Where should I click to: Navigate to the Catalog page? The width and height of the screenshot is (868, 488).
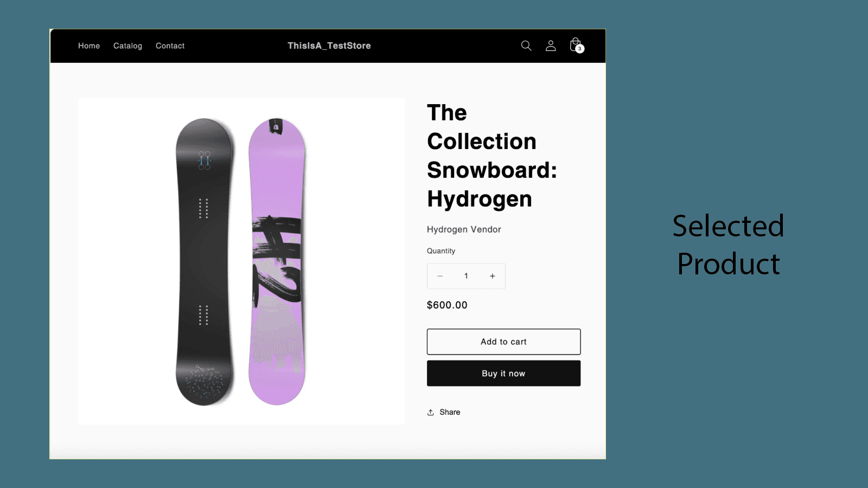[x=127, y=46]
